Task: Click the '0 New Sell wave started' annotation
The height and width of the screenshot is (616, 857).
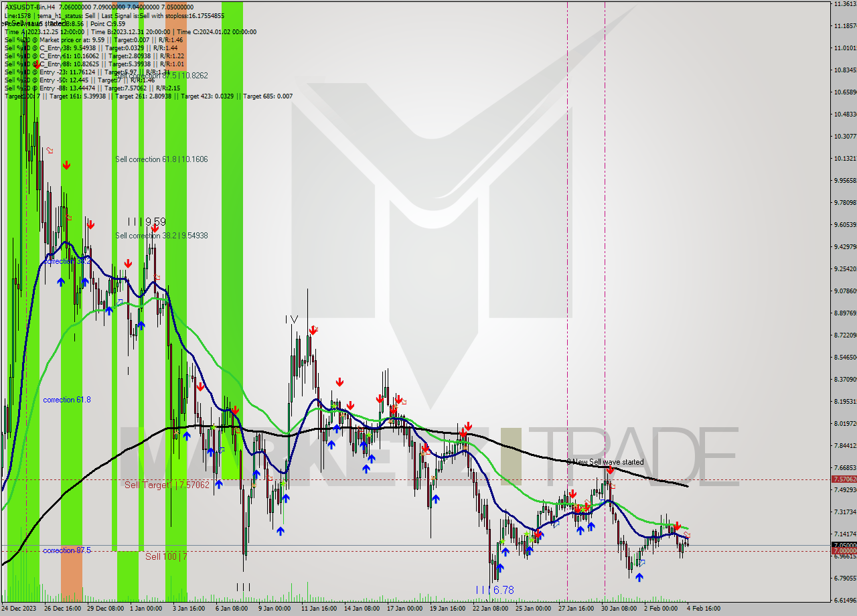Action: [x=605, y=462]
